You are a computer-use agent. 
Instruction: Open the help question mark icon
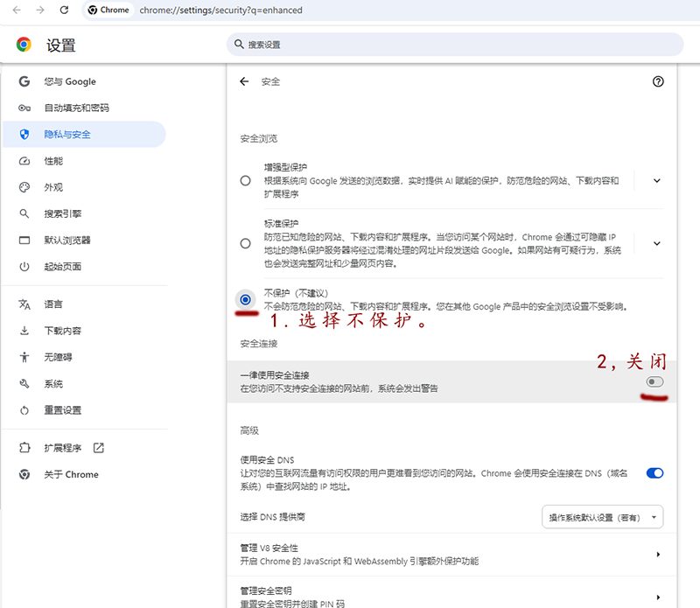(x=658, y=81)
